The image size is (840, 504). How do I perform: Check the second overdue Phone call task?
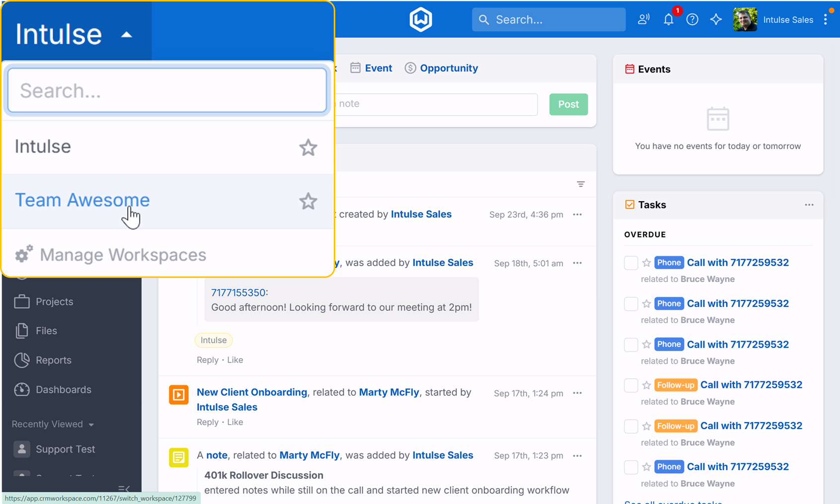pos(631,304)
